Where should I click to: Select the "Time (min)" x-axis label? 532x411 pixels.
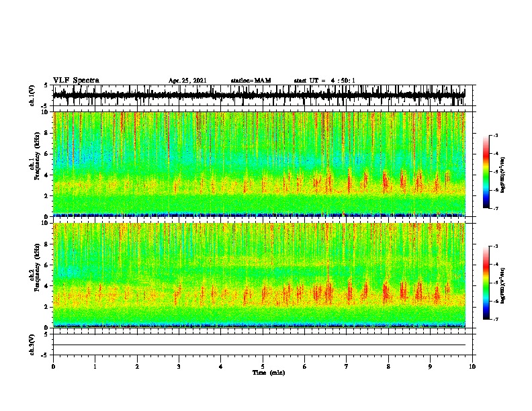pos(269,373)
